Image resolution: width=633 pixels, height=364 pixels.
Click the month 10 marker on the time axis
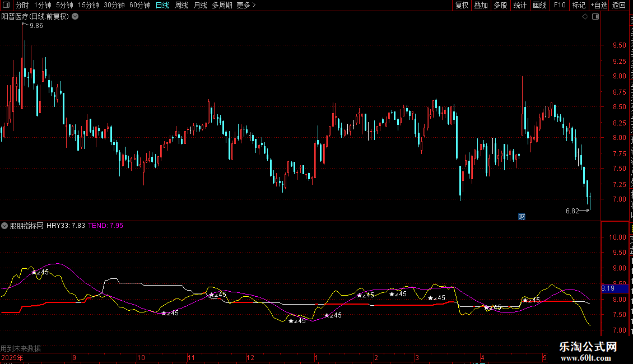point(141,358)
